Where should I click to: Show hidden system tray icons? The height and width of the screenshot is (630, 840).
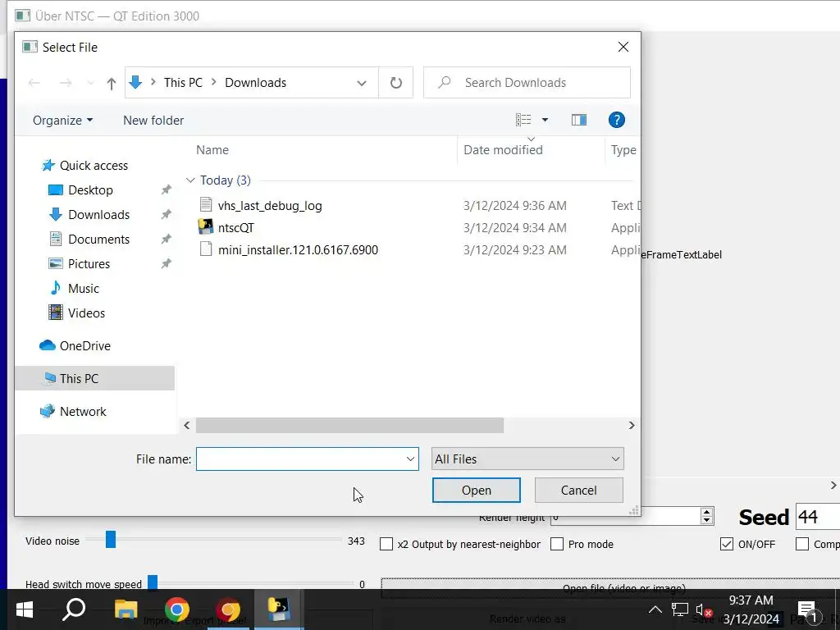[x=655, y=609]
